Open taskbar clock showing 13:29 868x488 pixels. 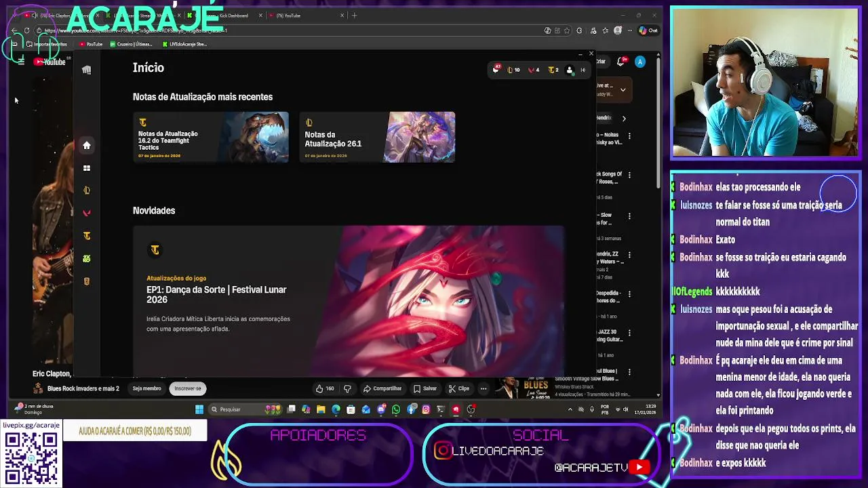tap(646, 409)
